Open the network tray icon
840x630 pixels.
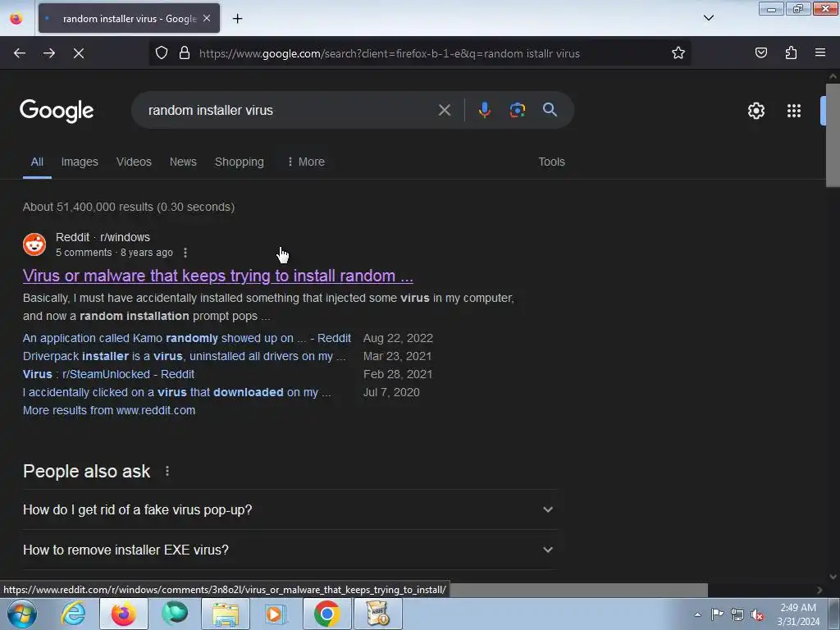(737, 614)
